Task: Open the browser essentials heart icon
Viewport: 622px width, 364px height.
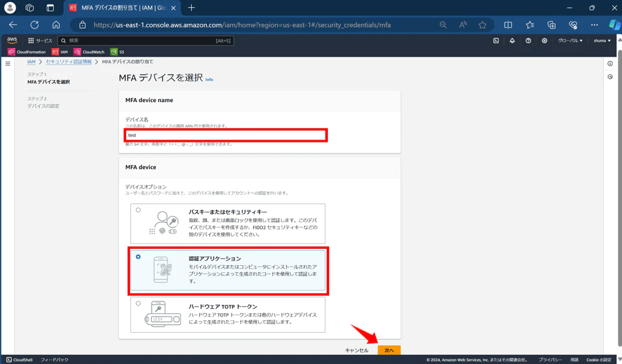Action: (x=573, y=25)
